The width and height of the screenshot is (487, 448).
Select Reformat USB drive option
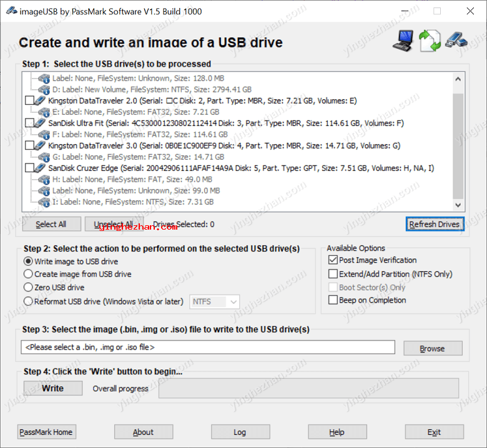pos(28,301)
